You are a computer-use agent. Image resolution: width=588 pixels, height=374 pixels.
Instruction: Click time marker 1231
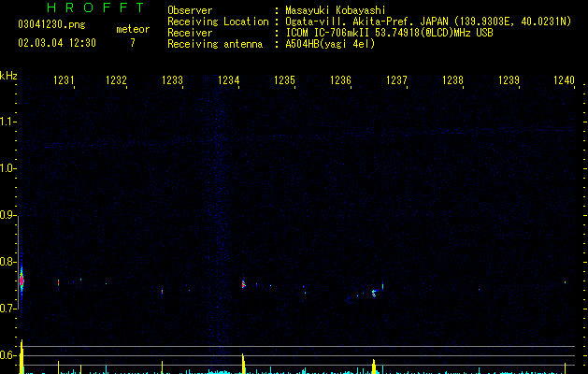(64, 80)
